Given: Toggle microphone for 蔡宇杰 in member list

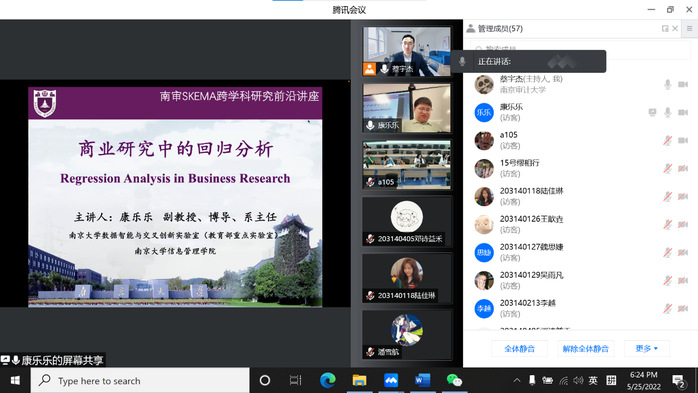Looking at the screenshot, I should click(x=667, y=84).
